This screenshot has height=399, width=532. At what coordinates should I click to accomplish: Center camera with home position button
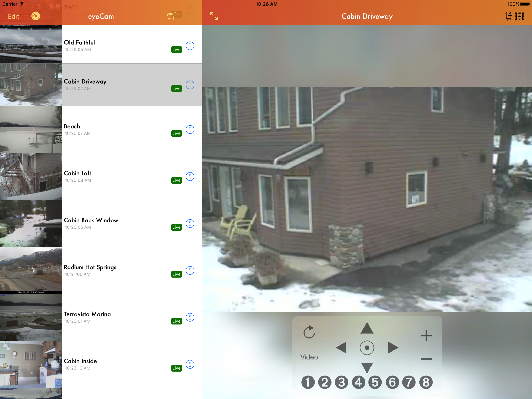(x=367, y=347)
